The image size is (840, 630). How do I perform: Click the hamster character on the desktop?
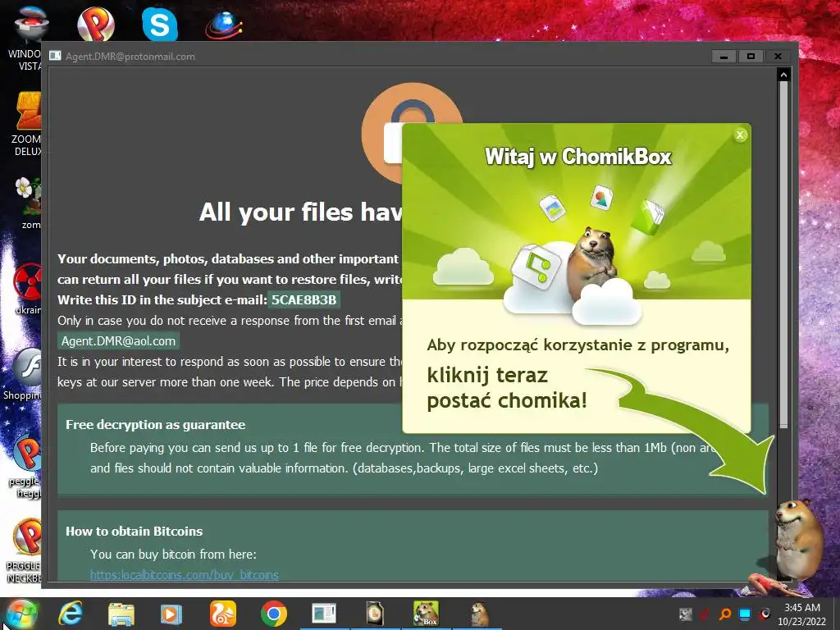coord(798,541)
